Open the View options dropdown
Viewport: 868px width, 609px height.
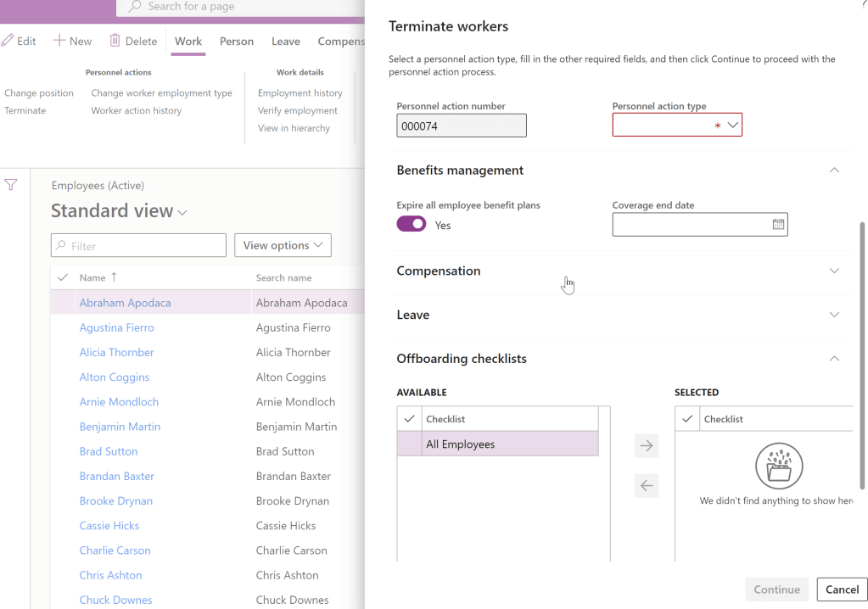283,246
